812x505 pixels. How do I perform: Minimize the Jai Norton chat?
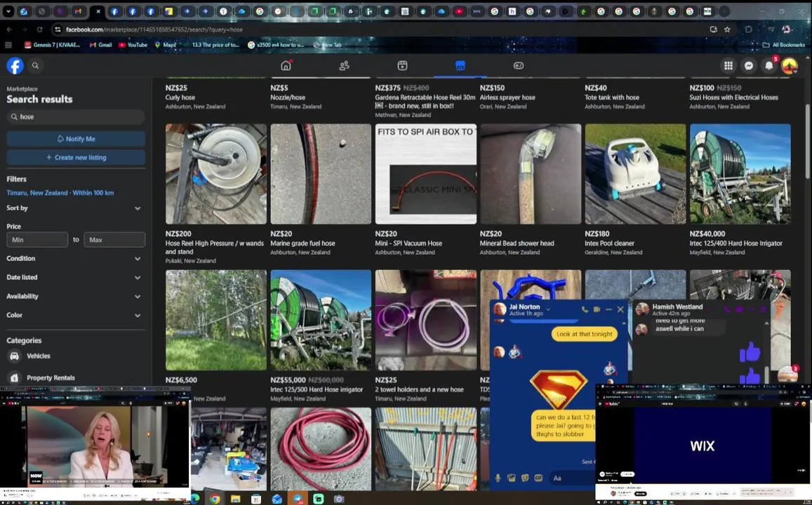(x=608, y=309)
